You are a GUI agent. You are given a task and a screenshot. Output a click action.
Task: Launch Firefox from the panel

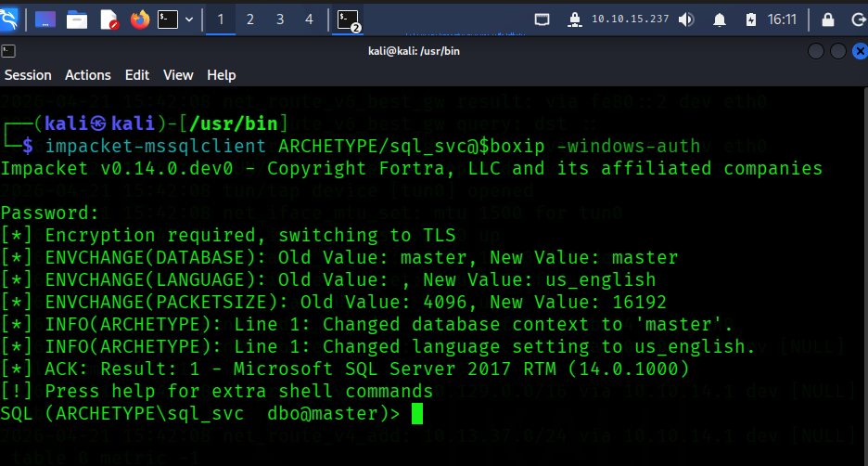coord(140,19)
